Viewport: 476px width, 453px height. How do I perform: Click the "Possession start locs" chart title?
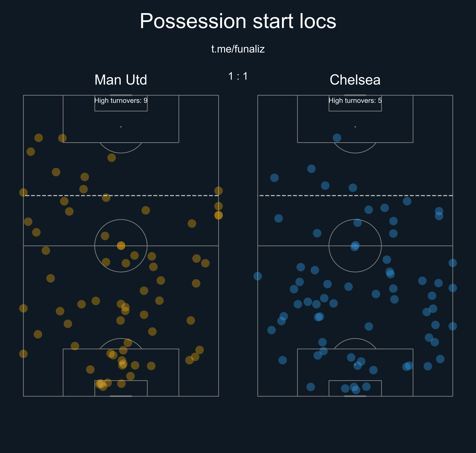(x=238, y=21)
